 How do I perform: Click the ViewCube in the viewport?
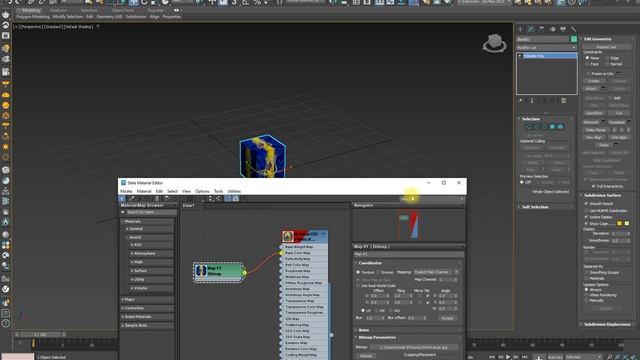pos(494,43)
